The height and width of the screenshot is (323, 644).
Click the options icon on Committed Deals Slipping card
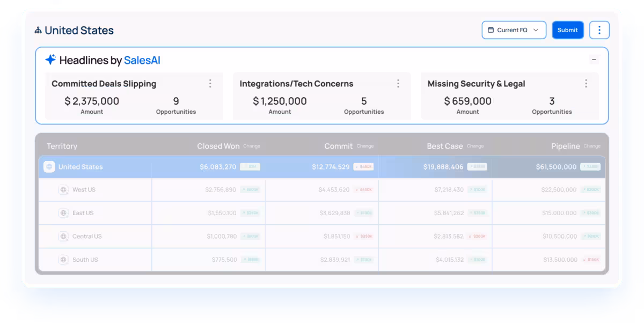pos(210,83)
